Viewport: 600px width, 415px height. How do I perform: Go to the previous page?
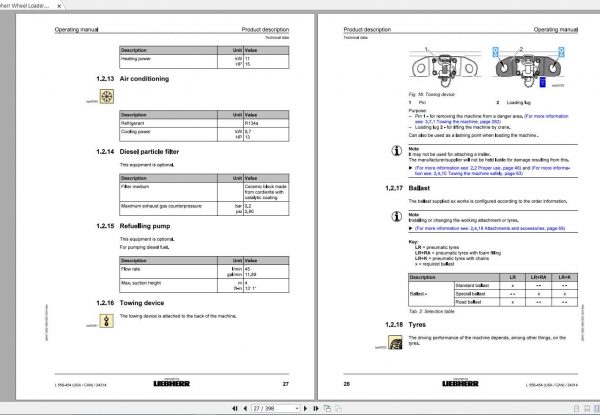pos(245,408)
